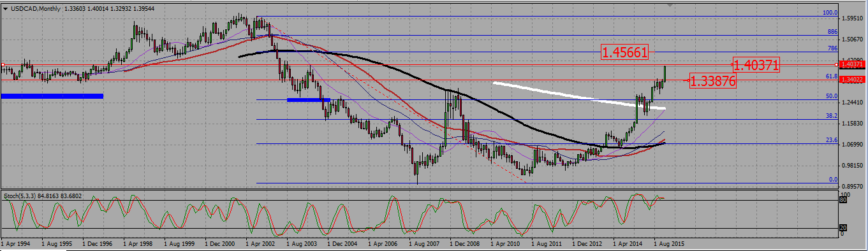The height and width of the screenshot is (251, 868).
Task: Click the gray chart shift triangle marker
Action: [669, 5]
